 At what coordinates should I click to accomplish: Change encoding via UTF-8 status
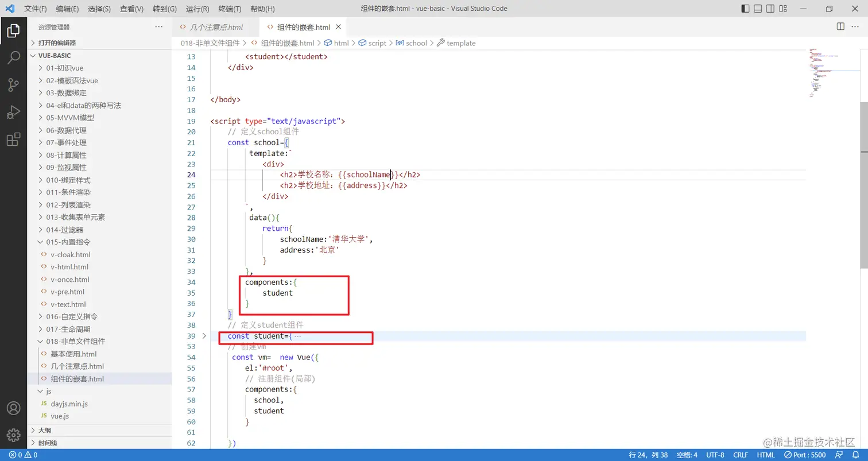pos(715,455)
